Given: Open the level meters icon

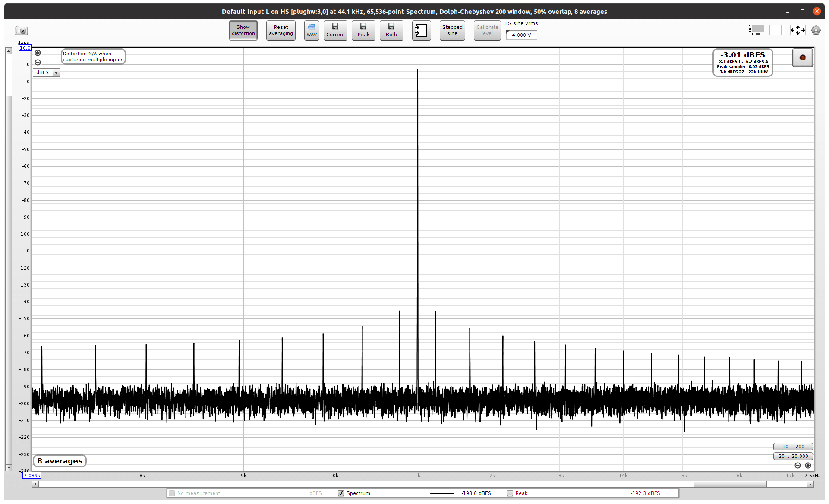Looking at the screenshot, I should (777, 30).
